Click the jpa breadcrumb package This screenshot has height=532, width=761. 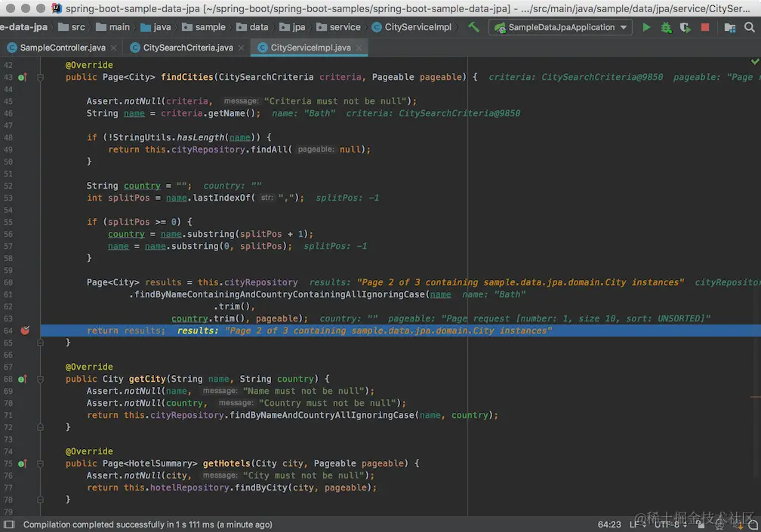click(x=292, y=27)
